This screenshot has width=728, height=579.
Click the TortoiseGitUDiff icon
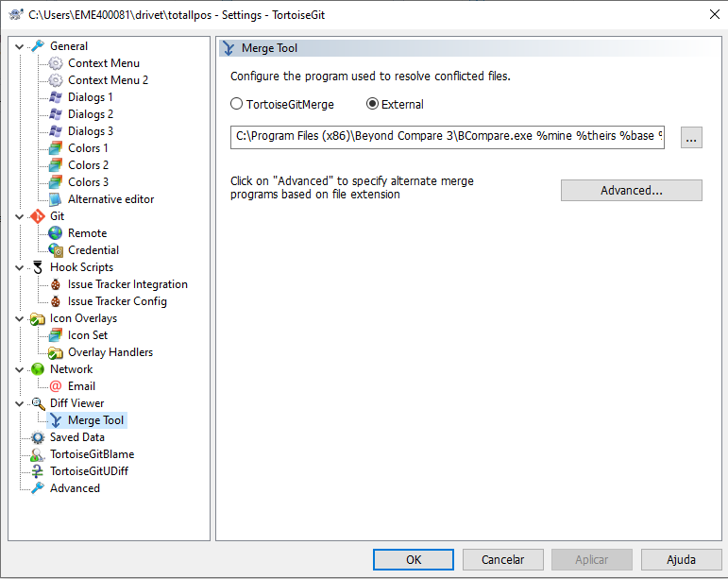(x=38, y=471)
